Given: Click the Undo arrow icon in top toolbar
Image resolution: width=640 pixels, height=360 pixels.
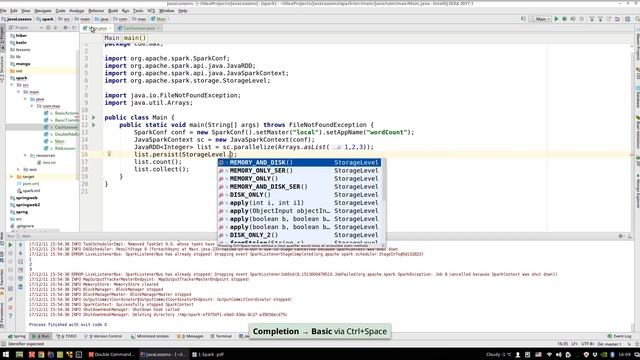Looking at the screenshot, I should click(x=617, y=19).
